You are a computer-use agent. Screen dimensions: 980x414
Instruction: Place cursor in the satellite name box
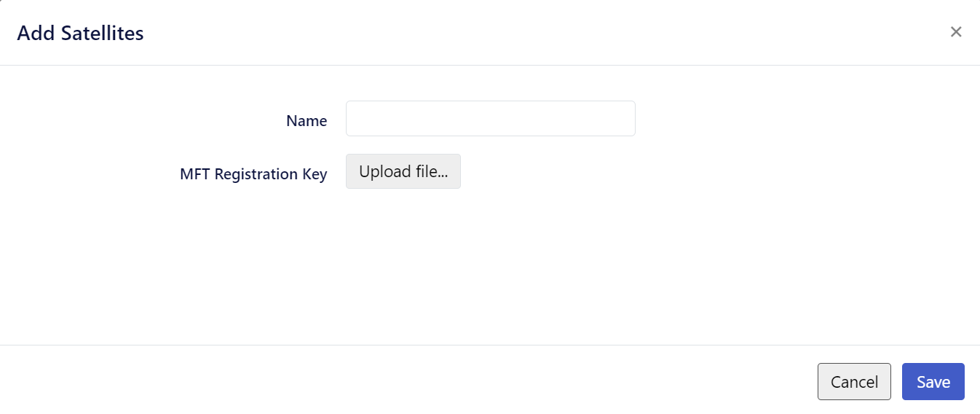pyautogui.click(x=490, y=118)
